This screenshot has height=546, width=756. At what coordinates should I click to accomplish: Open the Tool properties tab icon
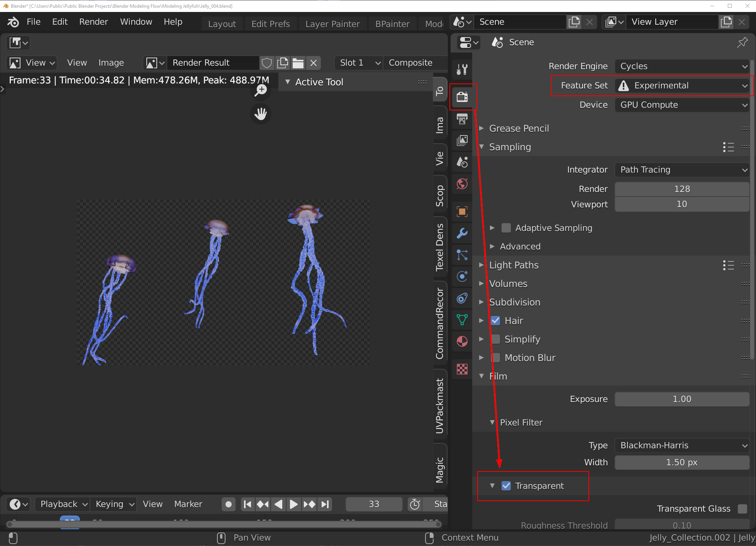[462, 70]
